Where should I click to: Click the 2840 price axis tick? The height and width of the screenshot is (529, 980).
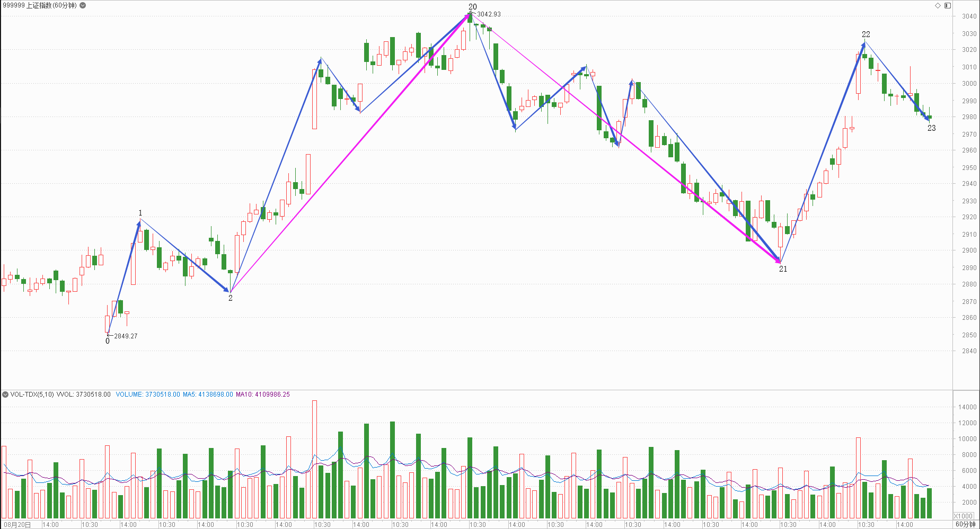click(x=969, y=351)
